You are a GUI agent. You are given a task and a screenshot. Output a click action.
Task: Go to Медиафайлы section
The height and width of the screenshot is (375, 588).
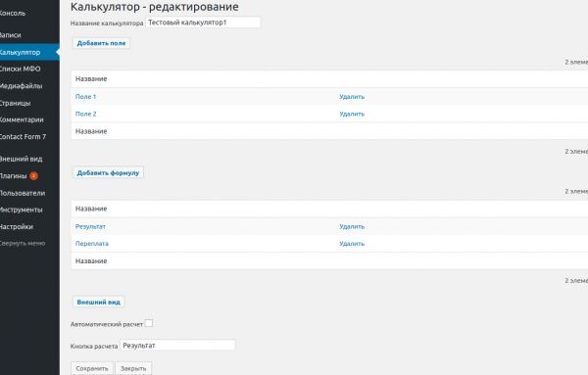pyautogui.click(x=21, y=86)
